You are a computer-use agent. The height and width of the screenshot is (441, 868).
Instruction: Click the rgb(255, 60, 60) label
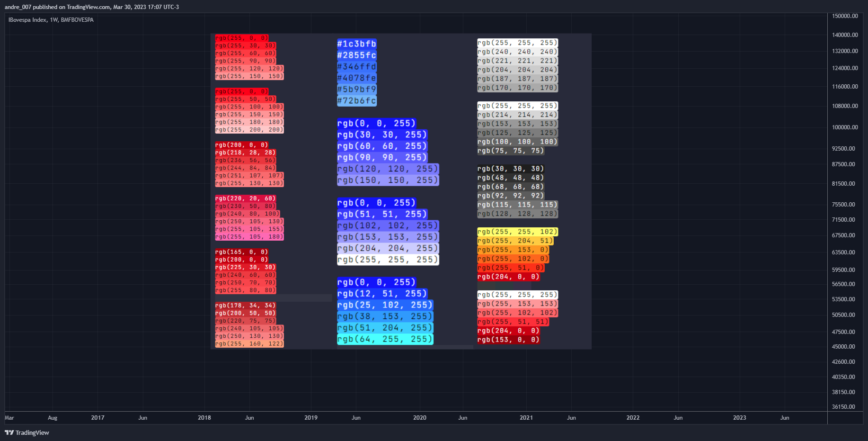point(246,53)
